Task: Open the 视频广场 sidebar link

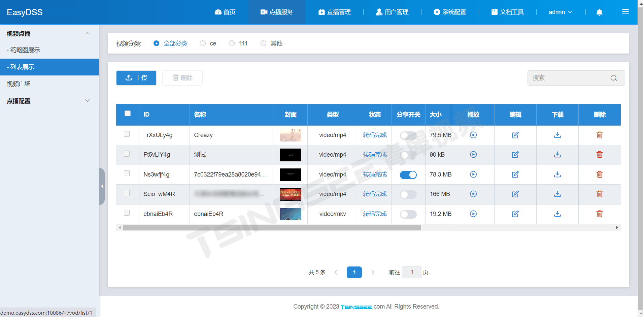Action: [18, 84]
